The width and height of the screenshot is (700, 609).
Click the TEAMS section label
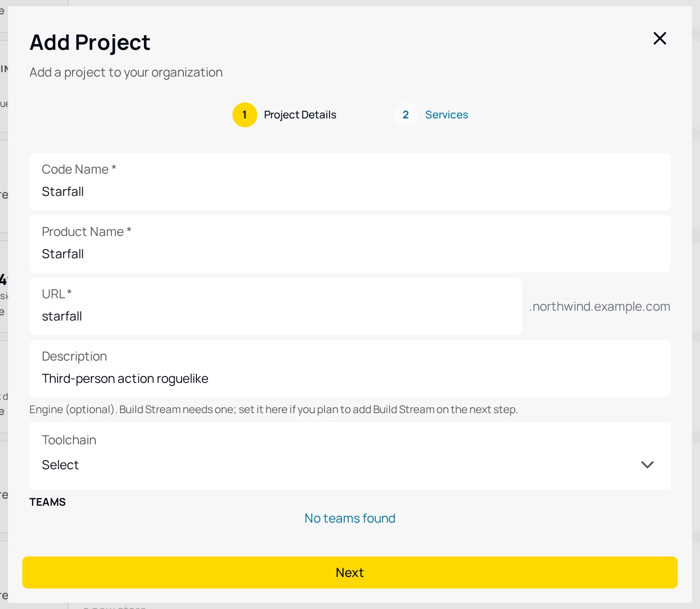click(x=48, y=502)
